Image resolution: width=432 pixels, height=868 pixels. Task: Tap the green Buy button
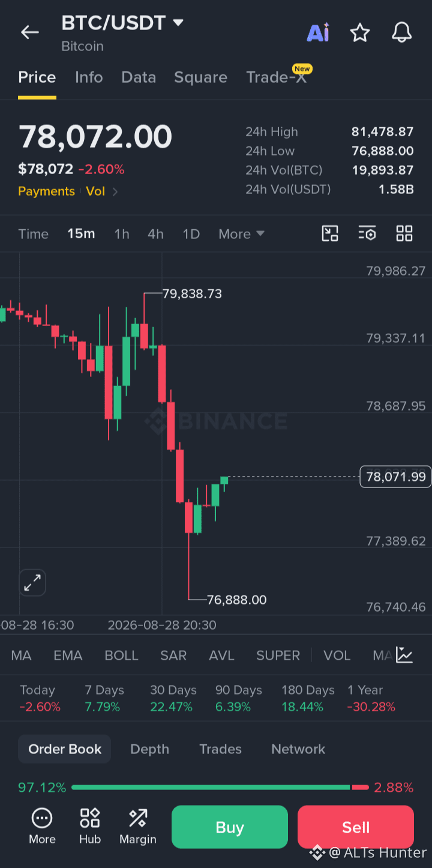click(230, 827)
